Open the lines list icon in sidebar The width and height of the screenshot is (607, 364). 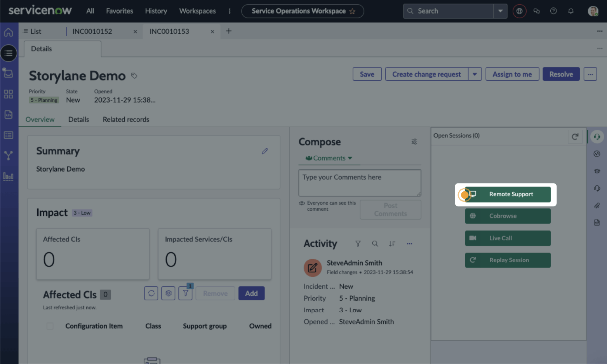tap(8, 135)
